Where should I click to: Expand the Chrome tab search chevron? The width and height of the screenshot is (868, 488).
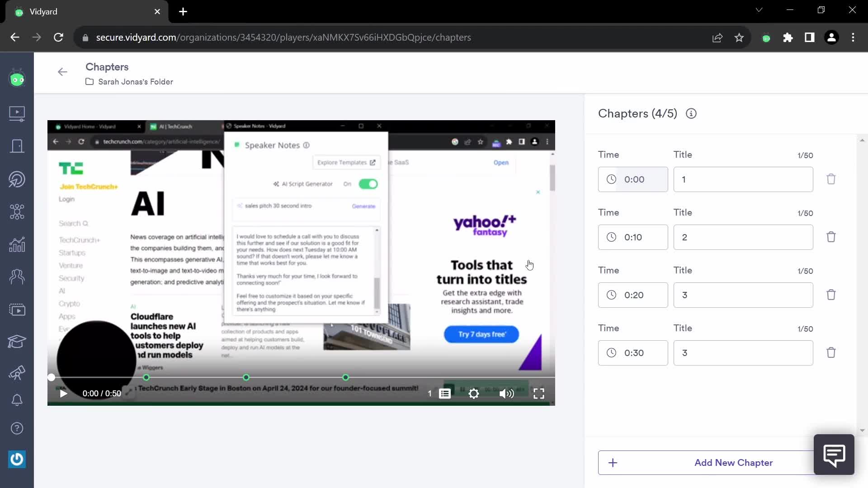(x=759, y=10)
